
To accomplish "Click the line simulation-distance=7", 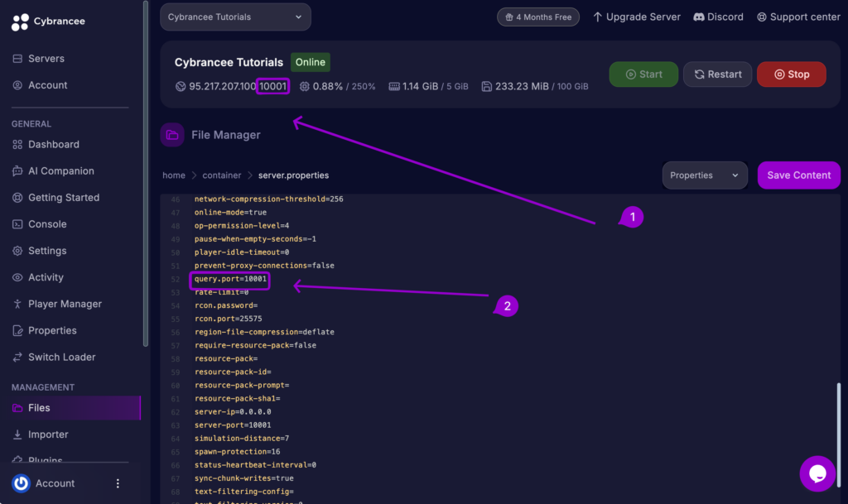I will pyautogui.click(x=242, y=439).
